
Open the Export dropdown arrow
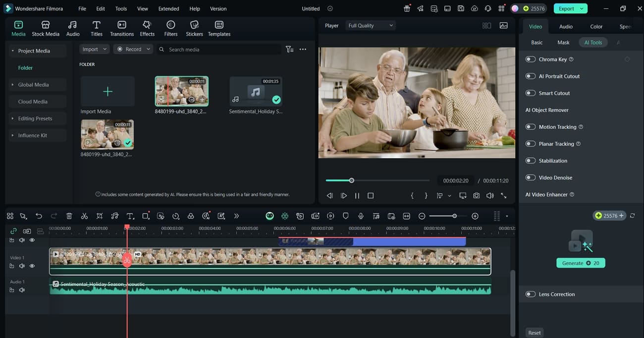pos(582,8)
